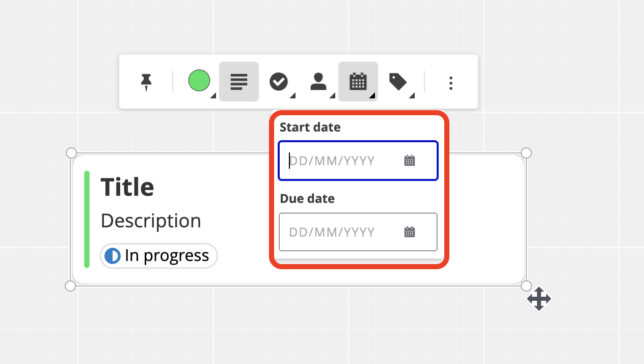Open the green card color picker

coord(199,81)
